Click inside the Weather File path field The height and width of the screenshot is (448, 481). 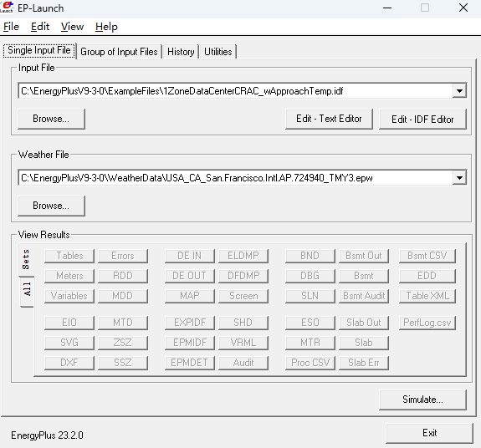(235, 178)
